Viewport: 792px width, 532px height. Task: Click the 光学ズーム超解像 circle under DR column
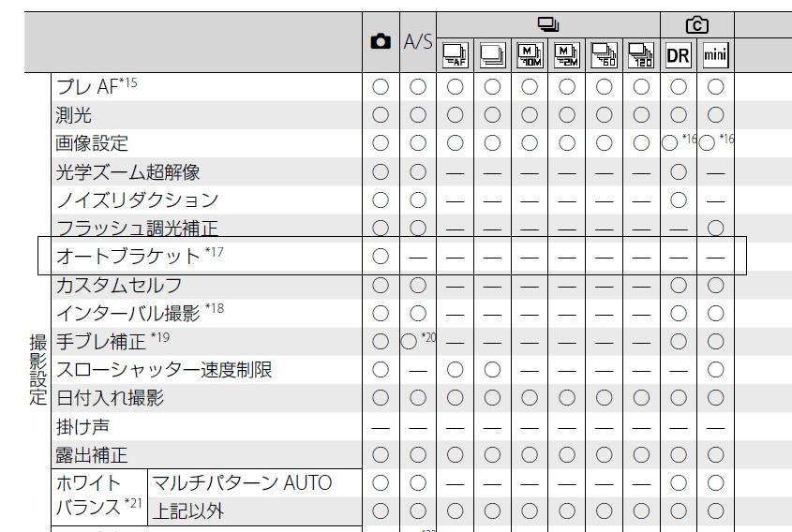678,172
